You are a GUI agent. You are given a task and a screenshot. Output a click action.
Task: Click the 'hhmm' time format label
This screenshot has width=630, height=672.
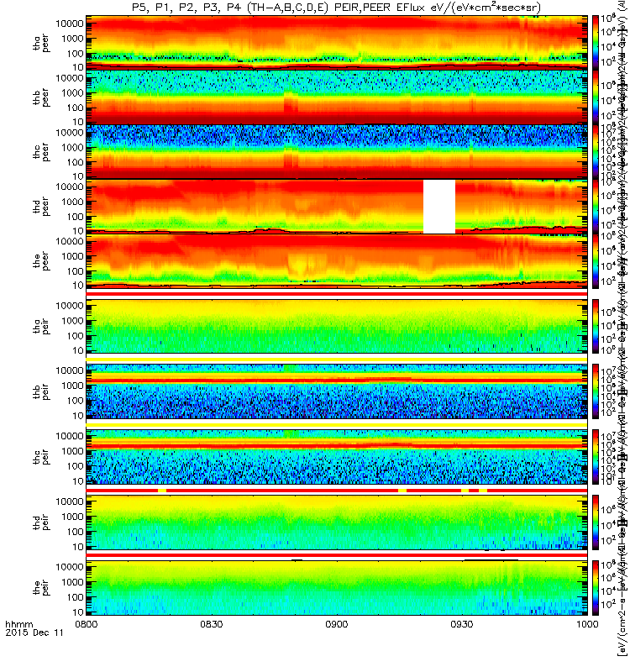[18, 624]
